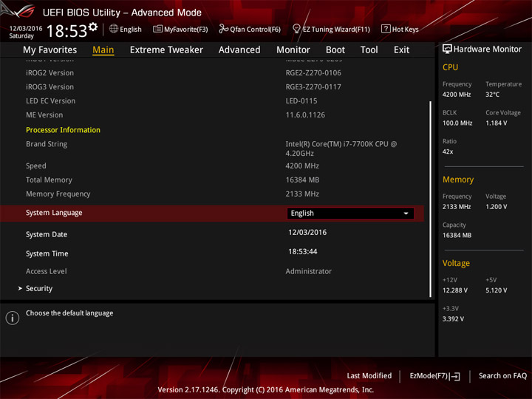Click the Hardware Monitor title

point(487,50)
